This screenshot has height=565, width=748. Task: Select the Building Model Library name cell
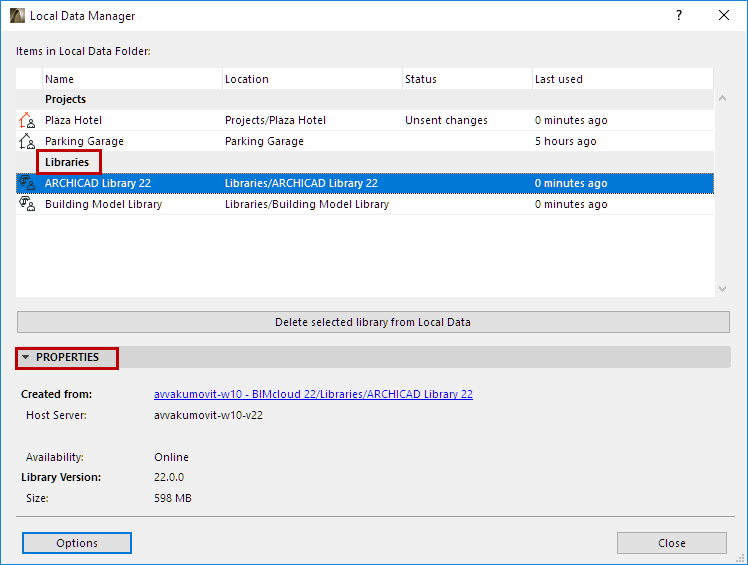pos(104,204)
